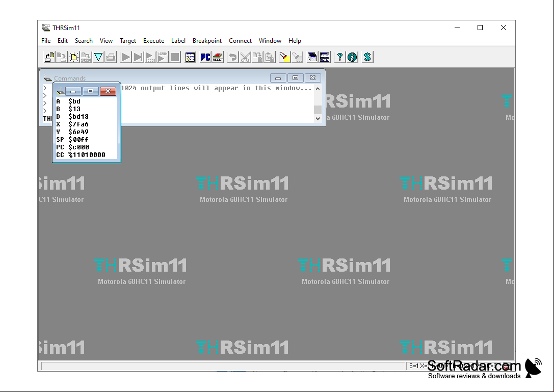Viewport: 554px width, 392px height.
Task: Maximize the THRSim11 main window
Action: pos(480,28)
